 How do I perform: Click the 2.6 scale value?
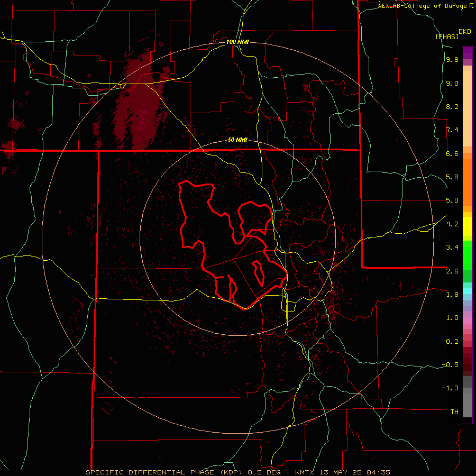pyautogui.click(x=452, y=271)
